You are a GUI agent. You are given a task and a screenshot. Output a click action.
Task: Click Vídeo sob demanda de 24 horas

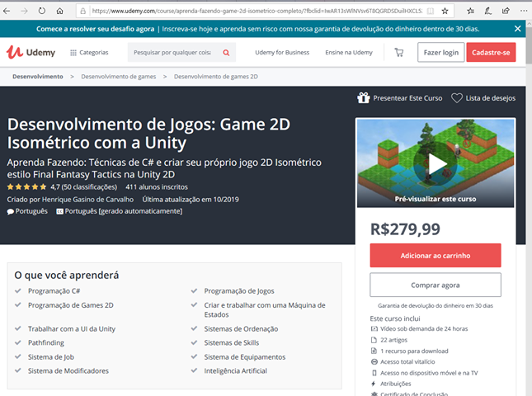click(424, 328)
